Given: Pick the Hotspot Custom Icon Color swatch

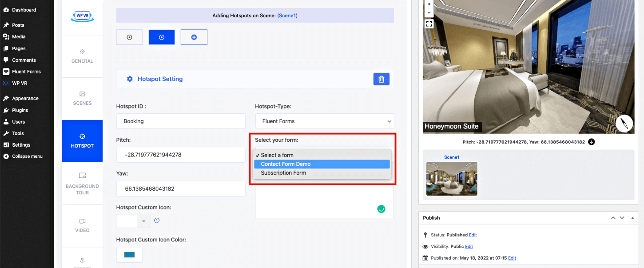Looking at the screenshot, I should 129,255.
